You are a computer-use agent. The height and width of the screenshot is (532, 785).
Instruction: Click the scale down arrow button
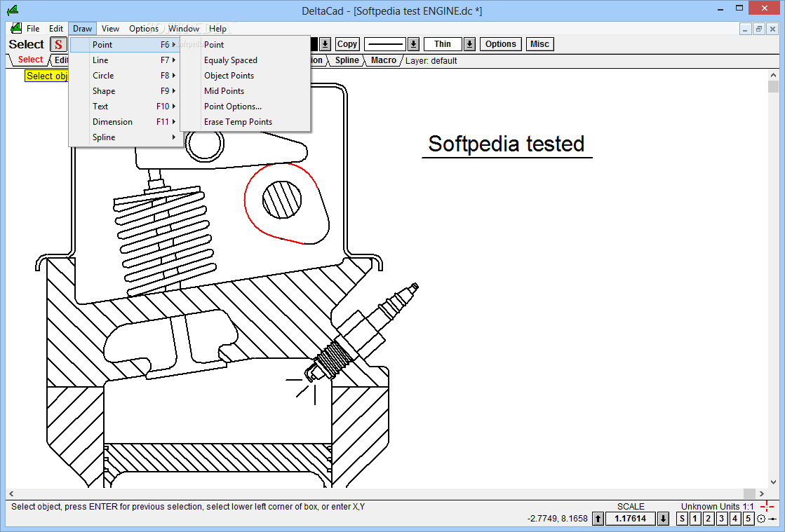click(663, 519)
